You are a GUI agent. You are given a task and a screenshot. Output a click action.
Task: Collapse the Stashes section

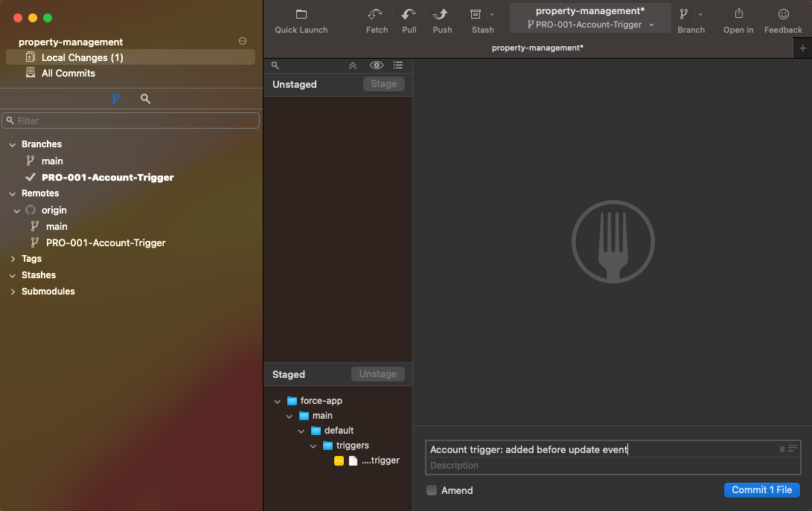coord(13,275)
